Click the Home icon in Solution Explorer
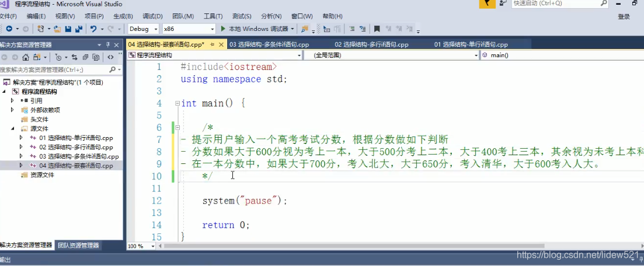This screenshot has height=266, width=644. point(26,57)
